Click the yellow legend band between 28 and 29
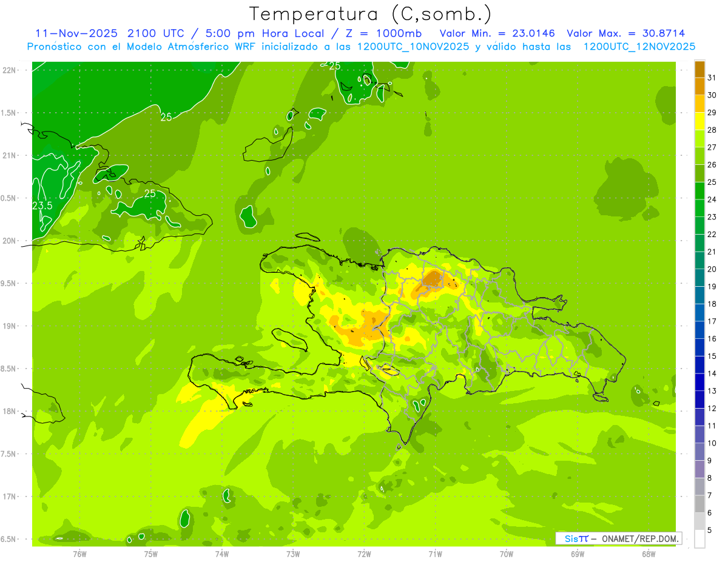Screen dimensions: 728x562 [x=699, y=121]
